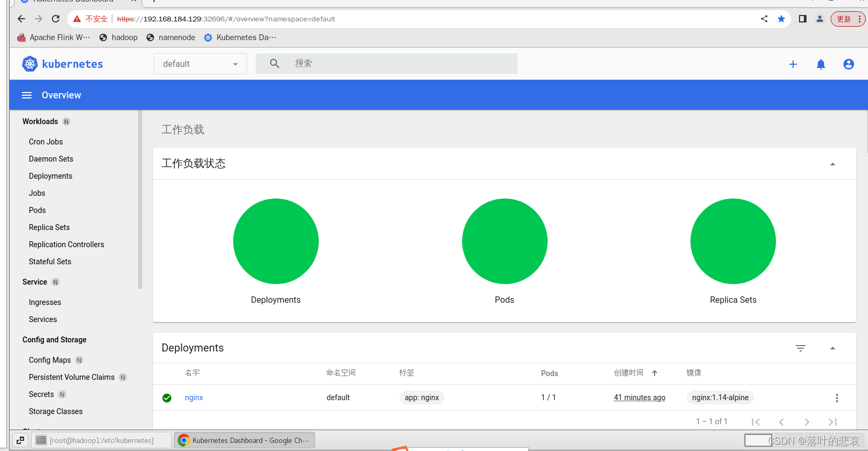This screenshot has width=868, height=451.
Task: Sort by creation time arrow
Action: (x=655, y=373)
